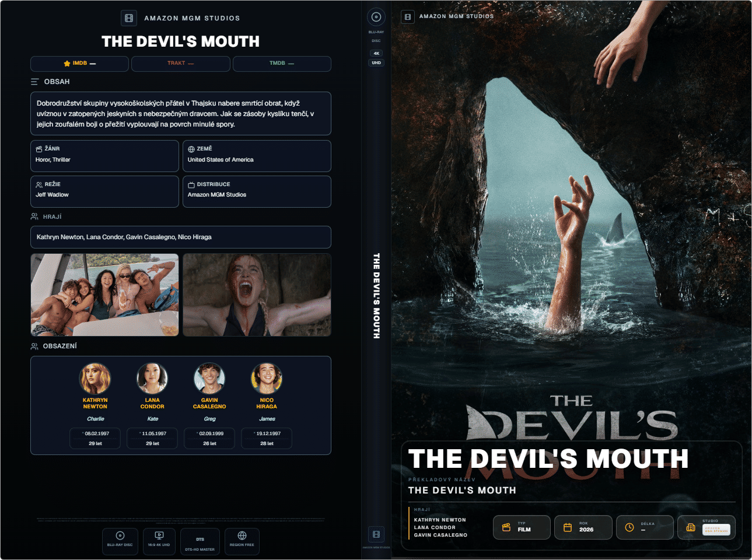The width and height of the screenshot is (752, 560).
Task: Click the clock icon in the DÉLKA box
Action: point(629,527)
